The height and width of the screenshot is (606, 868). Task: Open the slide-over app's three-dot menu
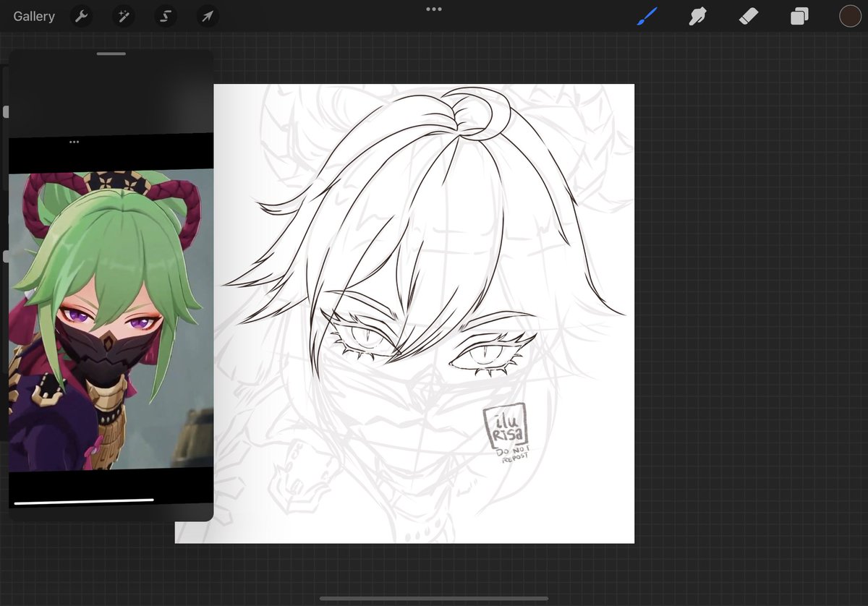pos(74,142)
